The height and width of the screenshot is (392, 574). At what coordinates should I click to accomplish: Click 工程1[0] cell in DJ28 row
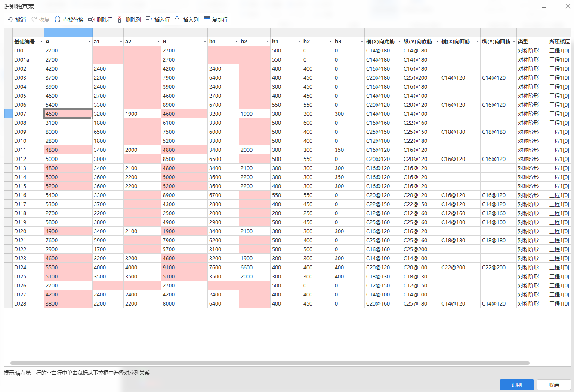(559, 304)
